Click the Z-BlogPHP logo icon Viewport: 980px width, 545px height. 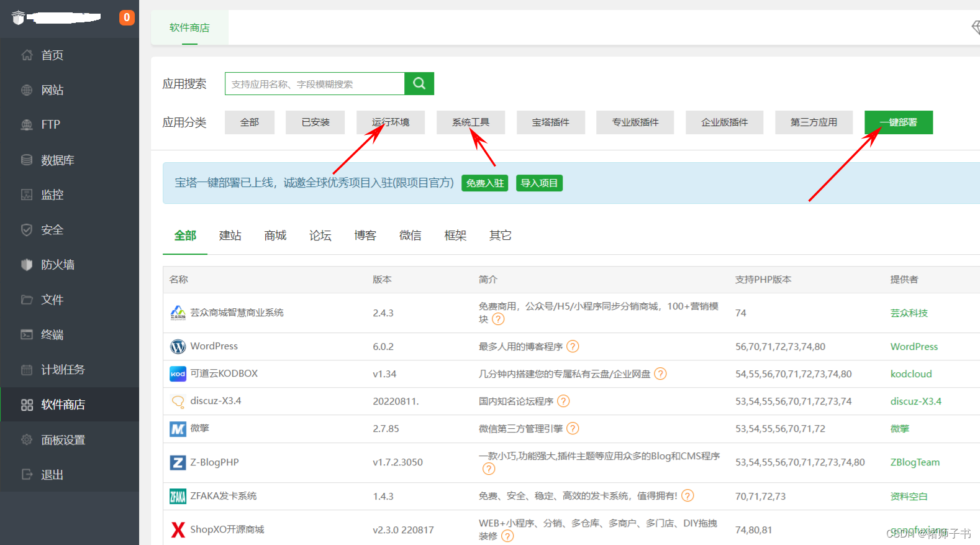178,462
